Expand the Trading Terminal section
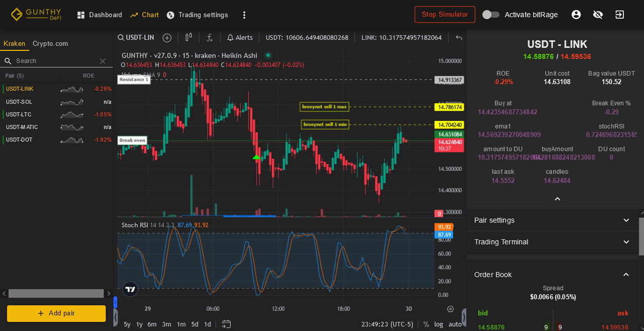The width and height of the screenshot is (644, 331). (552, 242)
